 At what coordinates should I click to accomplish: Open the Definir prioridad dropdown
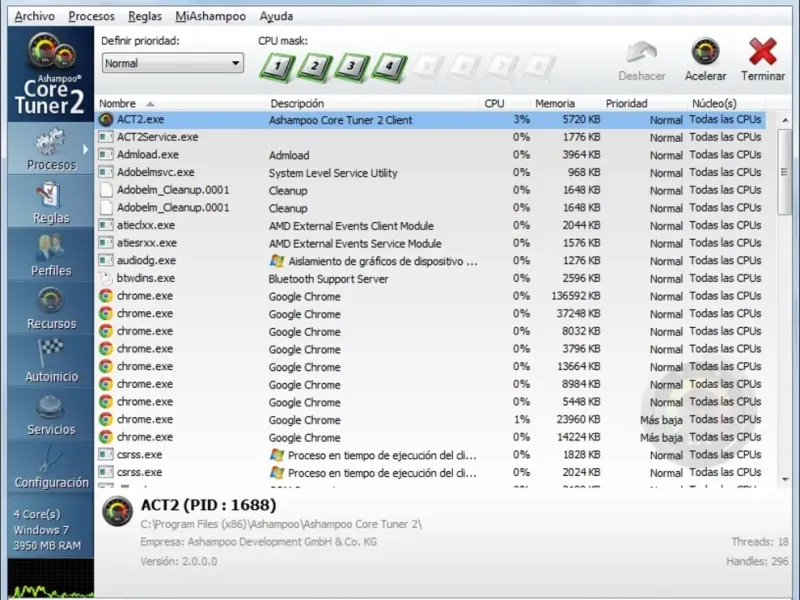coord(172,63)
